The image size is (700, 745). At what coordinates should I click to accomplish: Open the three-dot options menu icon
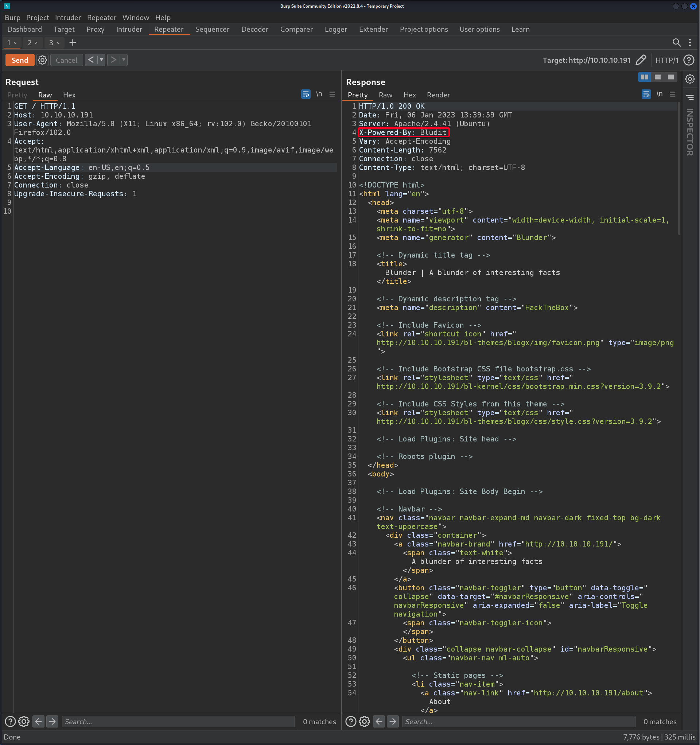(690, 43)
